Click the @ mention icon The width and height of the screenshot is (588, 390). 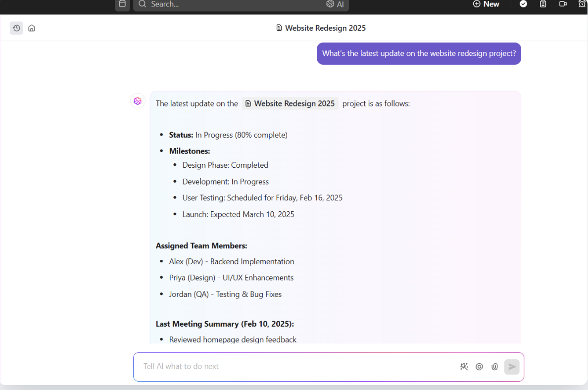point(479,367)
